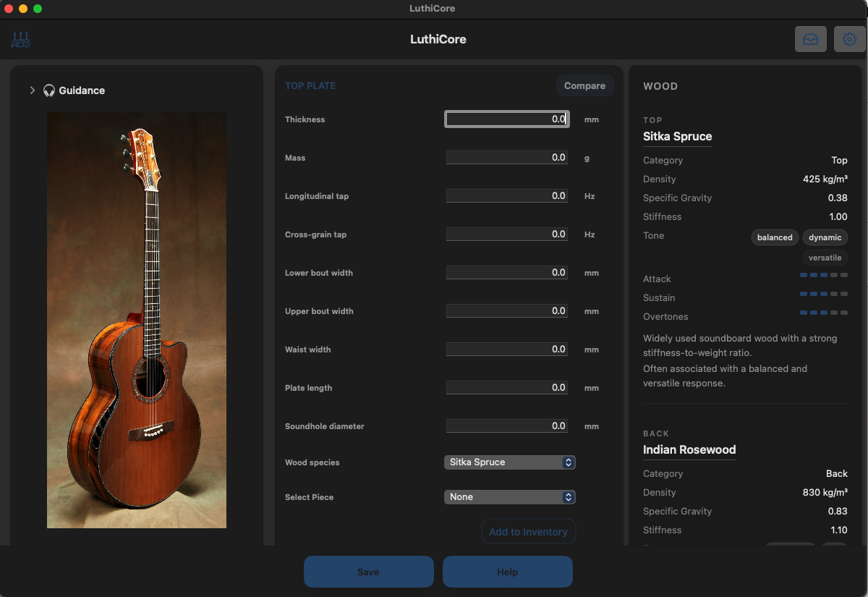Click the versatile tone tag
Screen dimensions: 868x597
tap(825, 258)
